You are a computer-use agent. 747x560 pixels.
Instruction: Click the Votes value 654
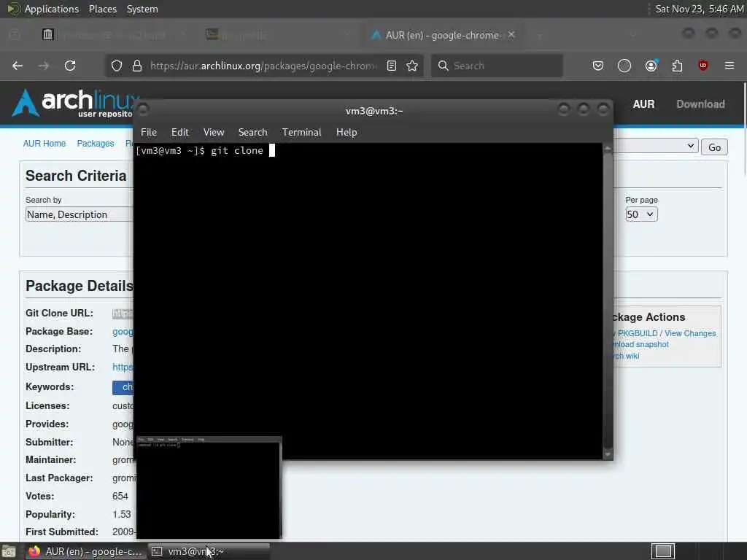click(x=120, y=496)
